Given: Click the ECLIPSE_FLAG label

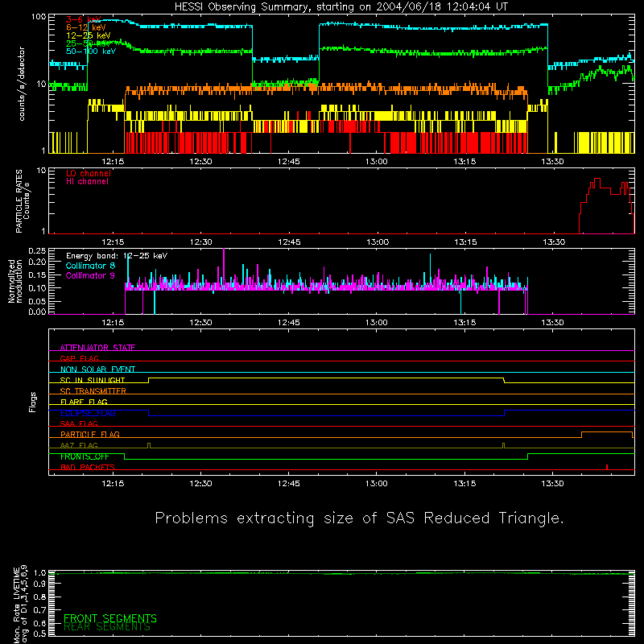Looking at the screenshot, I should pos(88,413).
